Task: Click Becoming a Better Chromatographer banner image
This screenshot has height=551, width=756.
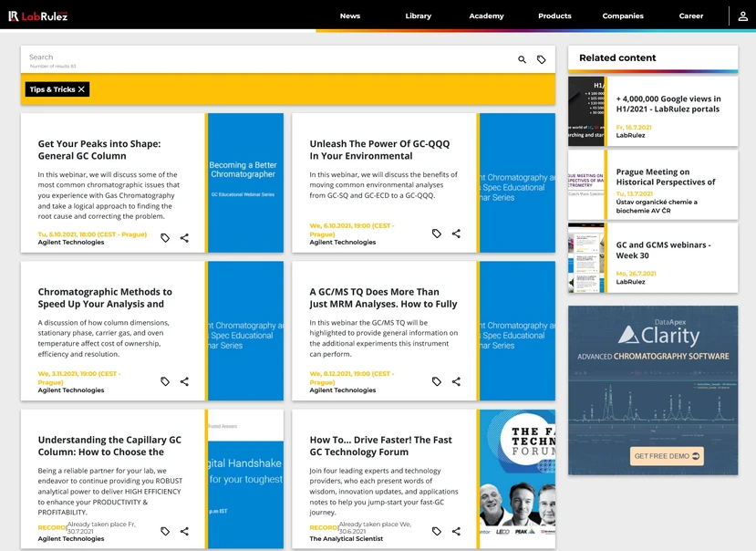Action: pyautogui.click(x=245, y=182)
